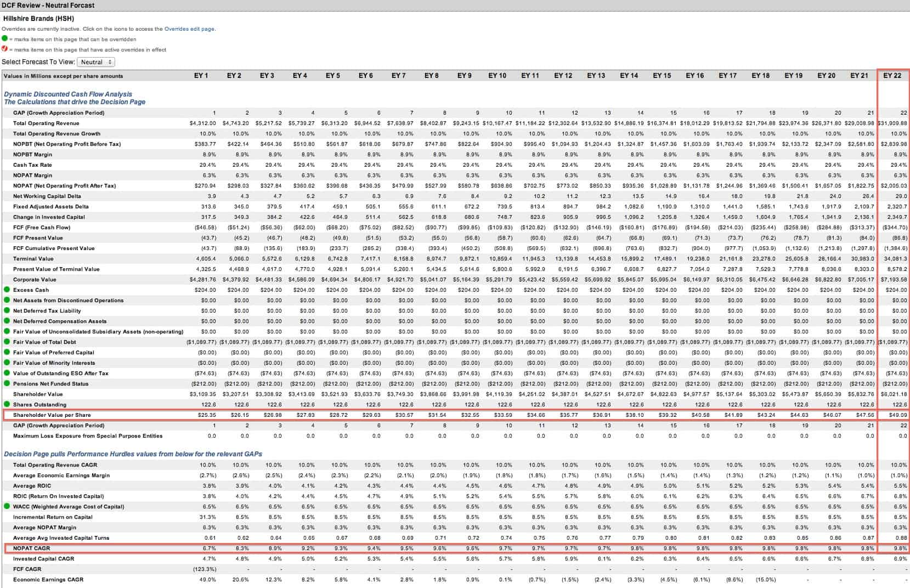This screenshot has width=910, height=588.
Task: Click override icon for Pensions Net Funded Status
Action: point(7,383)
